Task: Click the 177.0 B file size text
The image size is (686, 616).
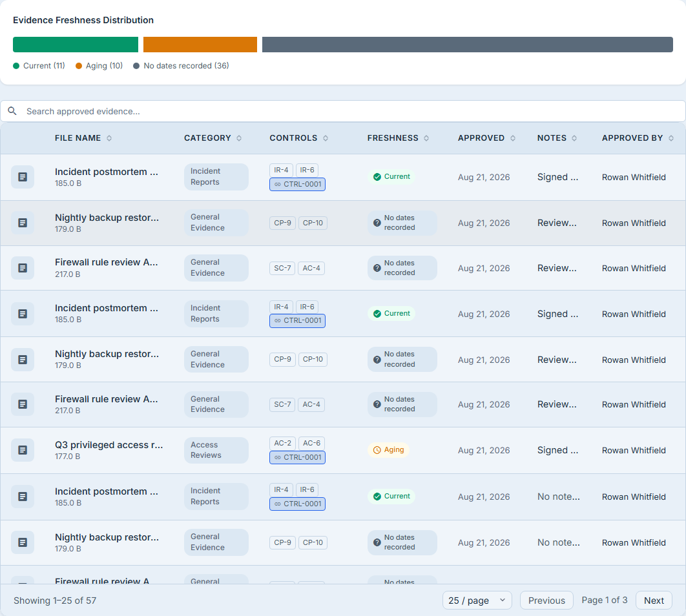Action: tap(67, 457)
